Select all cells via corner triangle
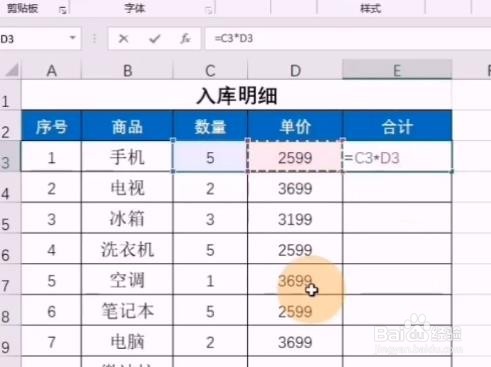The height and width of the screenshot is (367, 491). click(12, 70)
